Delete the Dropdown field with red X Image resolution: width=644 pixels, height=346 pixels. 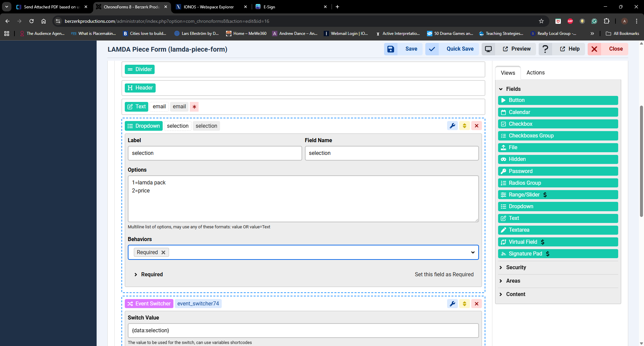[477, 126]
